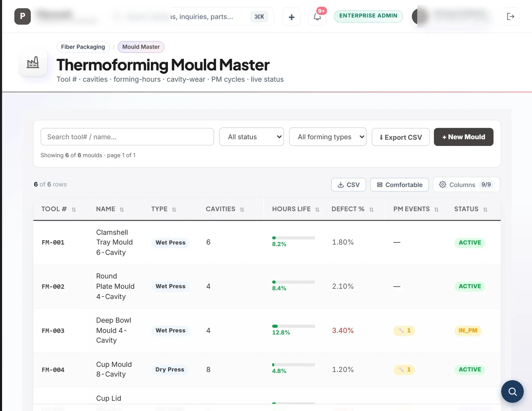The height and width of the screenshot is (411, 532).
Task: Sort table by TOOL # column arrows
Action: point(74,209)
